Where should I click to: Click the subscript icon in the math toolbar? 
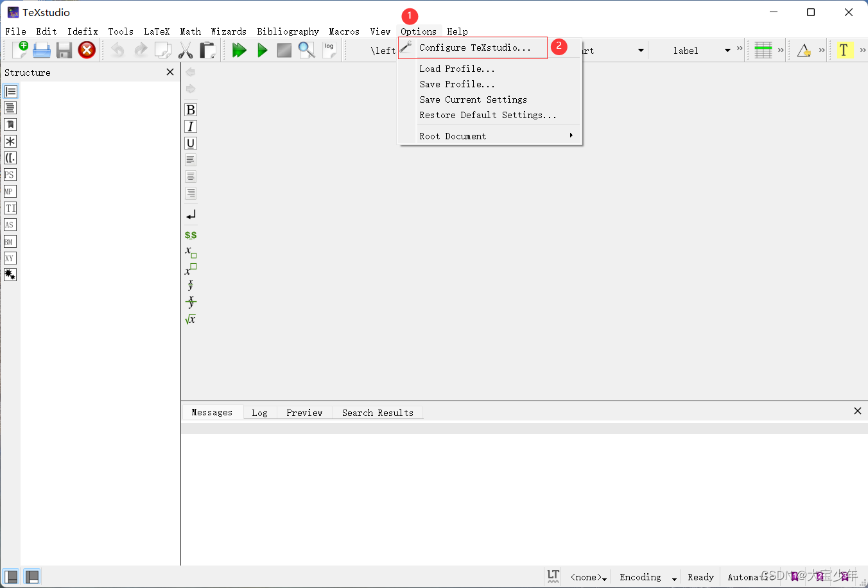click(x=190, y=252)
